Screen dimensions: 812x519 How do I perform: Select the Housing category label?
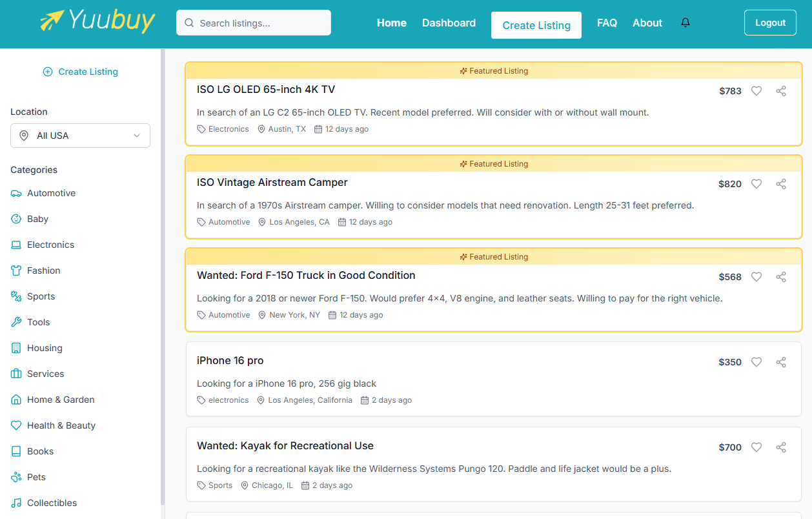pyautogui.click(x=45, y=348)
